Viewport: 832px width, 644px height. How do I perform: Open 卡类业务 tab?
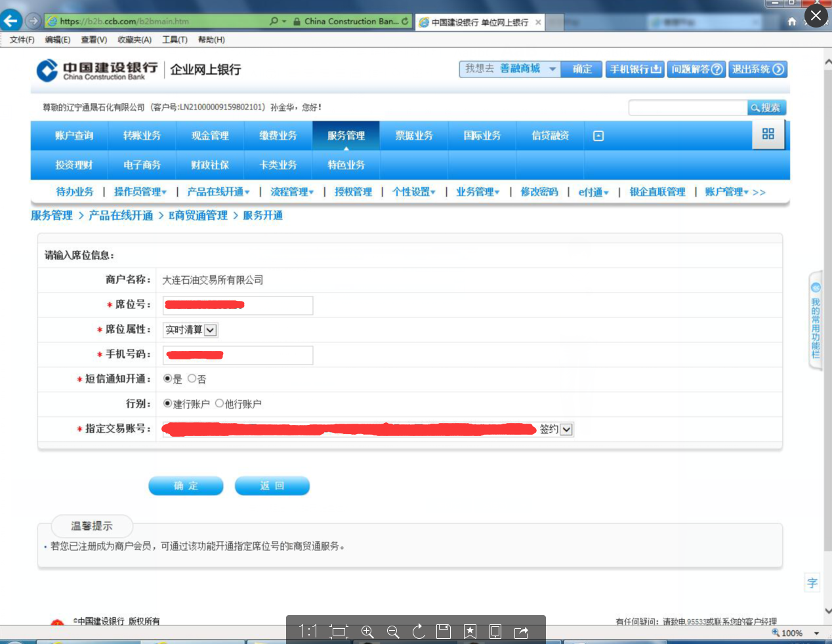tap(278, 165)
